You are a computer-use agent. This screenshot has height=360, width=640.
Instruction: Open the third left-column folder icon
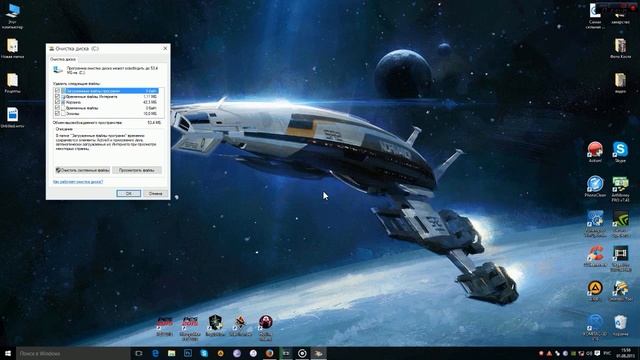tap(13, 83)
